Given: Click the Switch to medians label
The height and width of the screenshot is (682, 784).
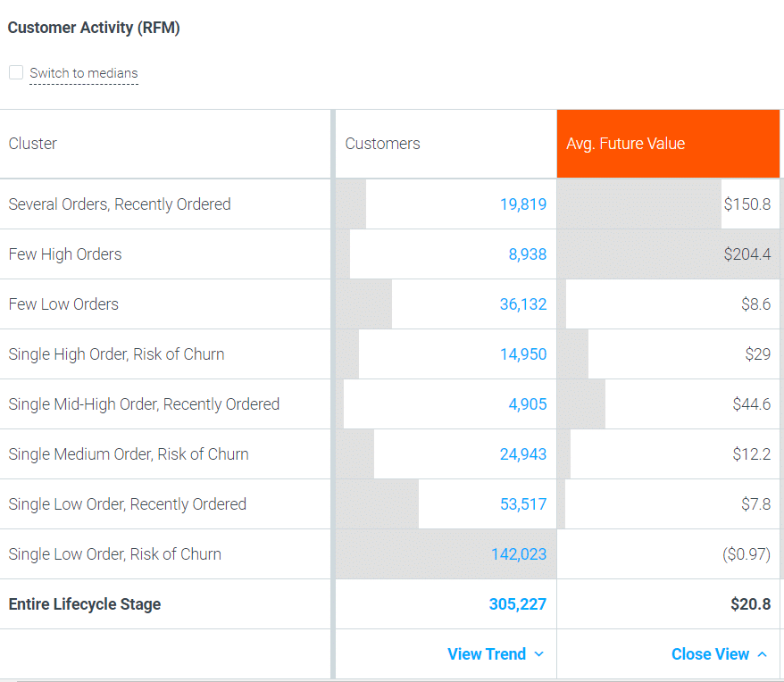Looking at the screenshot, I should pyautogui.click(x=84, y=73).
